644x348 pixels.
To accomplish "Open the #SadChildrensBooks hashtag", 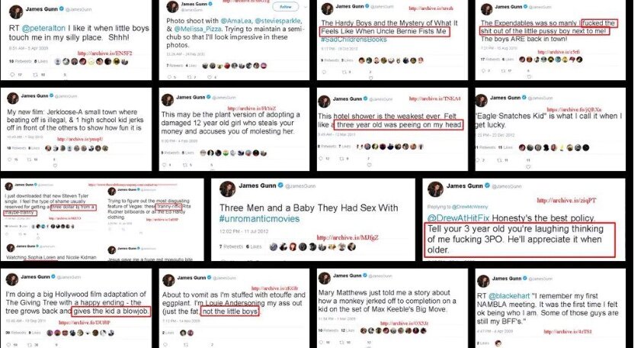I will pos(354,40).
